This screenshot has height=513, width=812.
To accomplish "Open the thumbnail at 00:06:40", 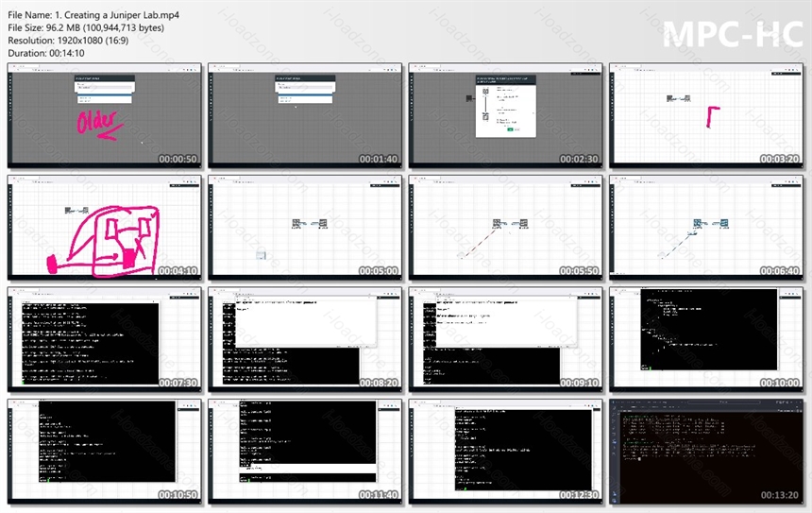I will 706,228.
